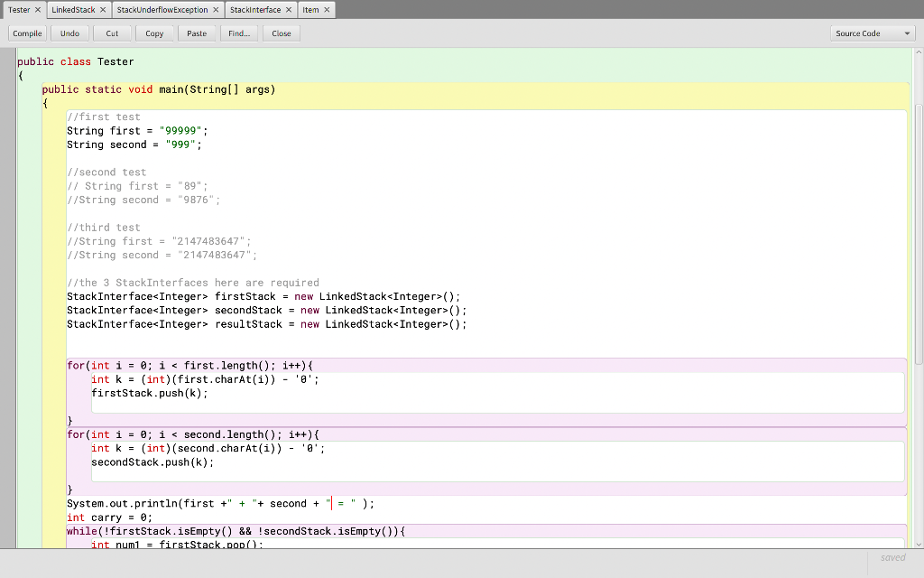The image size is (924, 578).
Task: Copy the selected code
Action: [154, 33]
